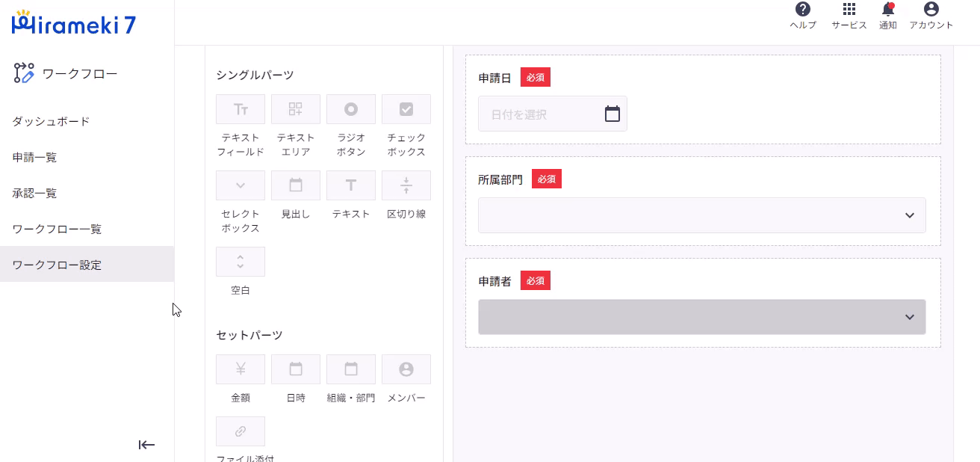Click the セットパーツ section heading
This screenshot has width=980, height=462.
coord(249,335)
